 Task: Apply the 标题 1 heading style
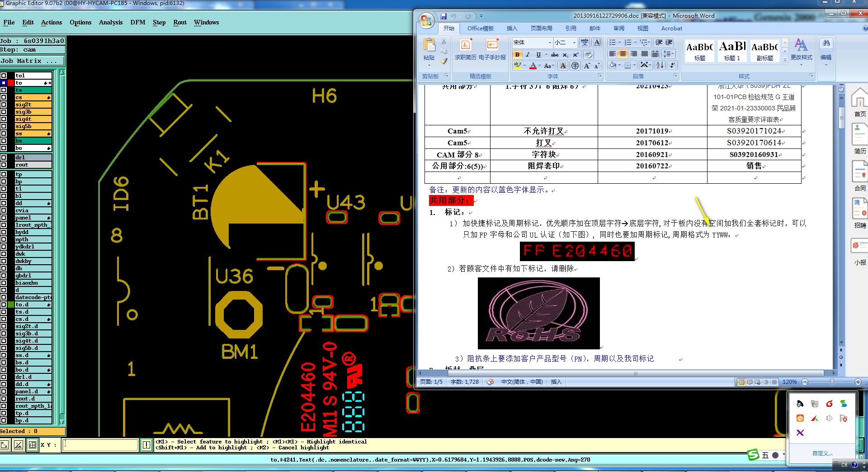[x=732, y=50]
